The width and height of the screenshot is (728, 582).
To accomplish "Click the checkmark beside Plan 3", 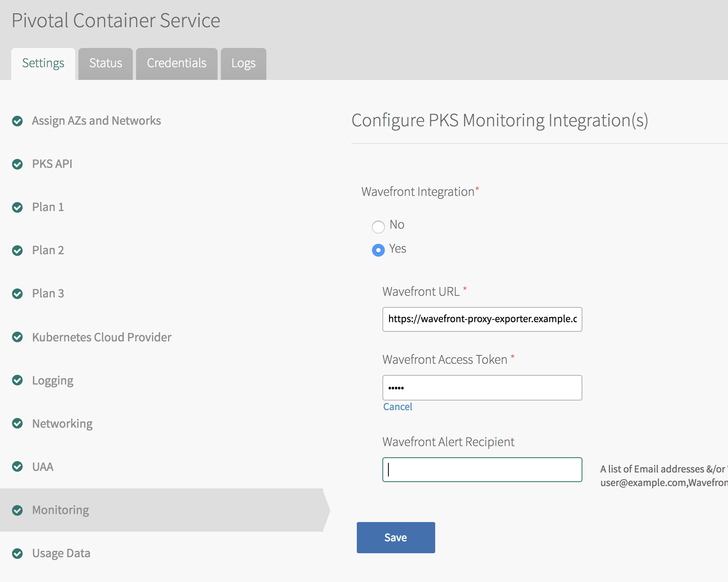I will click(17, 294).
